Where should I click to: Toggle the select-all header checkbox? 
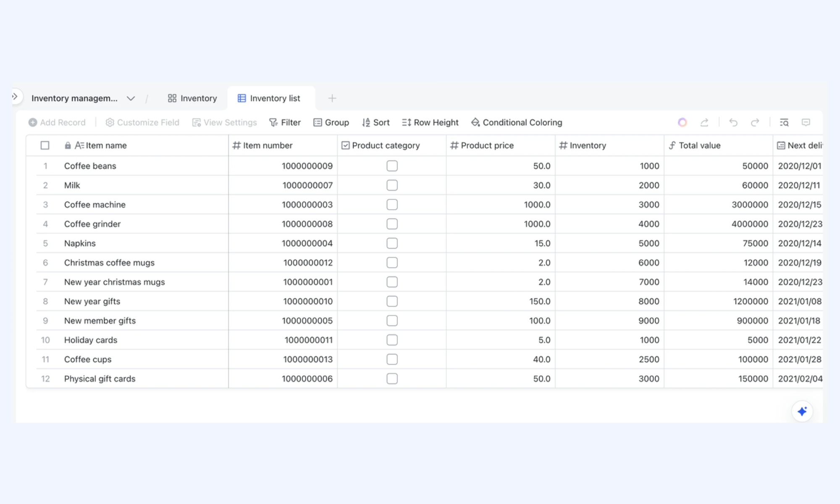45,145
